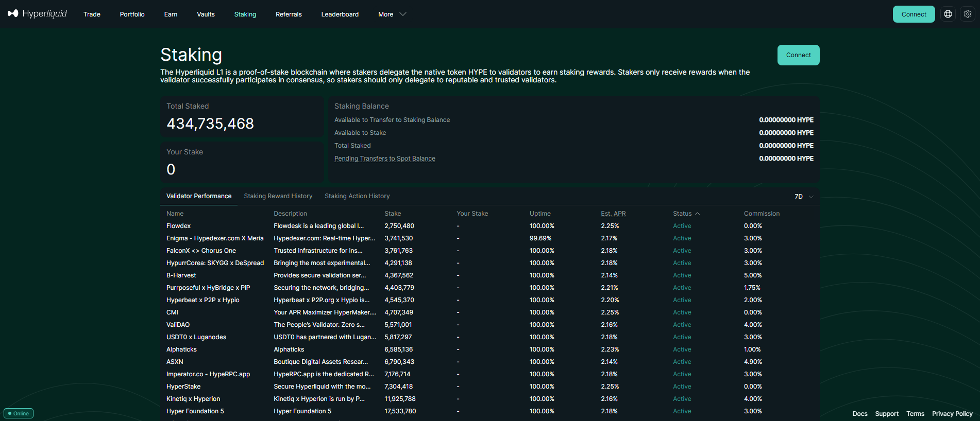The height and width of the screenshot is (421, 980).
Task: Select the B-Harvest validator row
Action: tap(489, 275)
